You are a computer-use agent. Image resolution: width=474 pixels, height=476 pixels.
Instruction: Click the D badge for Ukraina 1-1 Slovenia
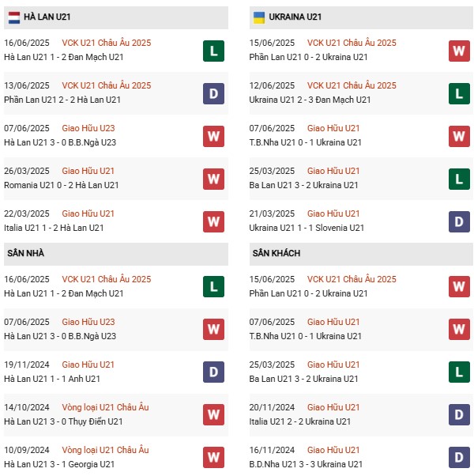(x=459, y=222)
